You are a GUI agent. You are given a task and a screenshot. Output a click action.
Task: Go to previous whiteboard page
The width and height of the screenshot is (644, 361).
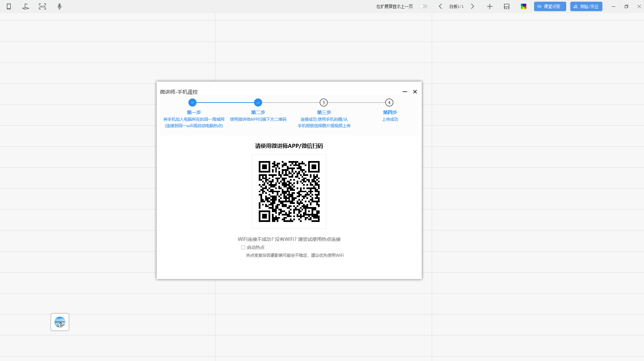click(440, 6)
